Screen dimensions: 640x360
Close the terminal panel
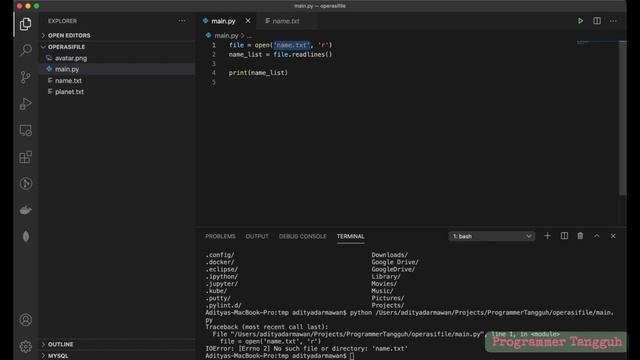point(613,236)
